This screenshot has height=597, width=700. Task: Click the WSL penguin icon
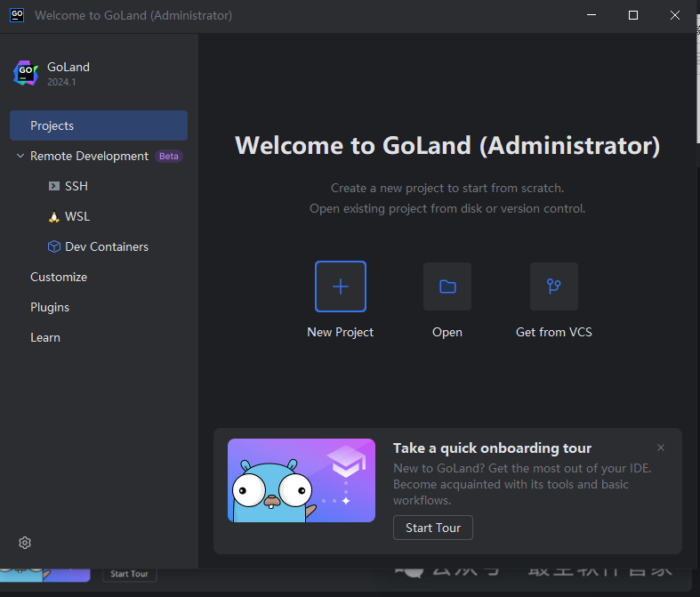pyautogui.click(x=54, y=216)
